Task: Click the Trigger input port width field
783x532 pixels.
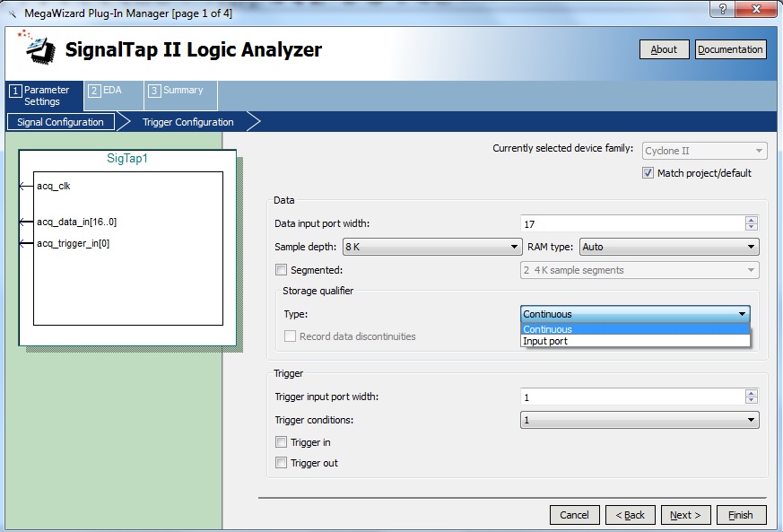Action: (631, 397)
